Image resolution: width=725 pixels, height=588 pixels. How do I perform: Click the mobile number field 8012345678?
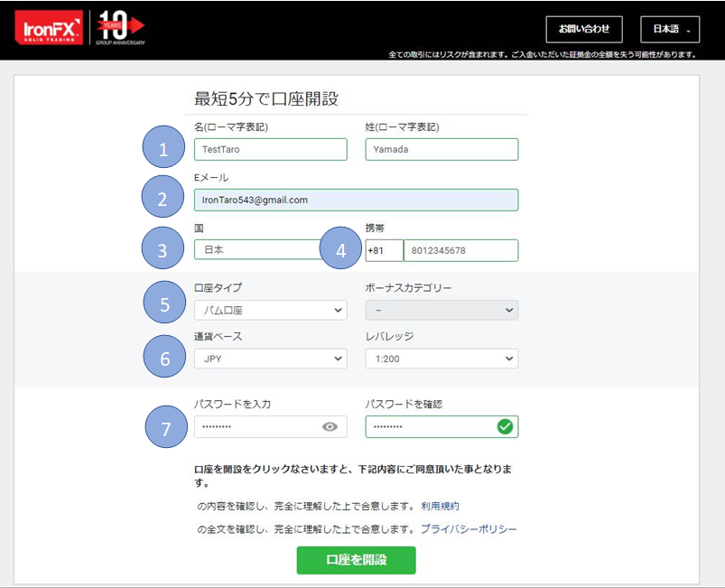pos(461,250)
